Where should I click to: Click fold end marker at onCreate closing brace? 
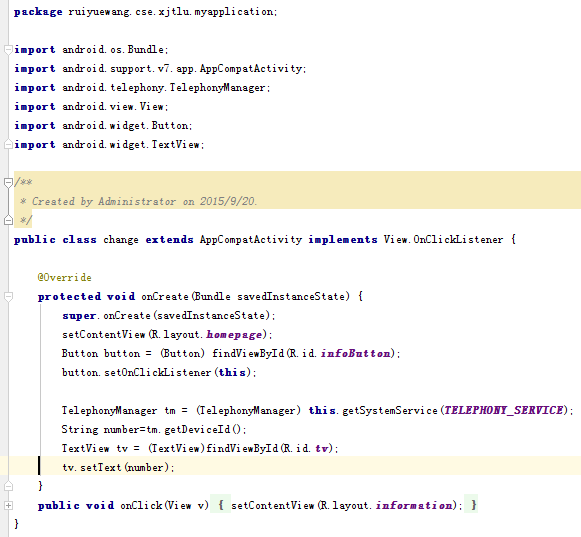(x=8, y=486)
